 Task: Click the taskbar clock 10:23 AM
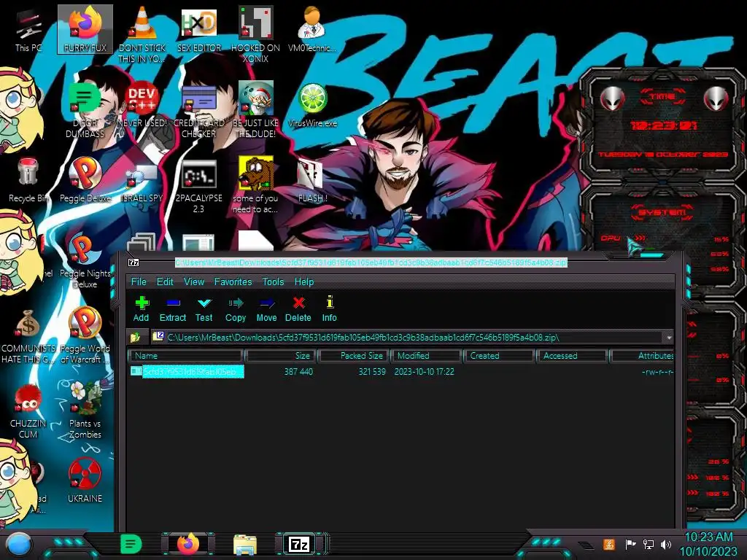708,537
